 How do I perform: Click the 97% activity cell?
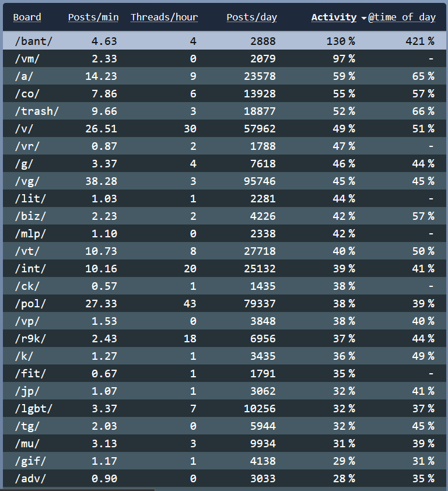click(x=344, y=58)
